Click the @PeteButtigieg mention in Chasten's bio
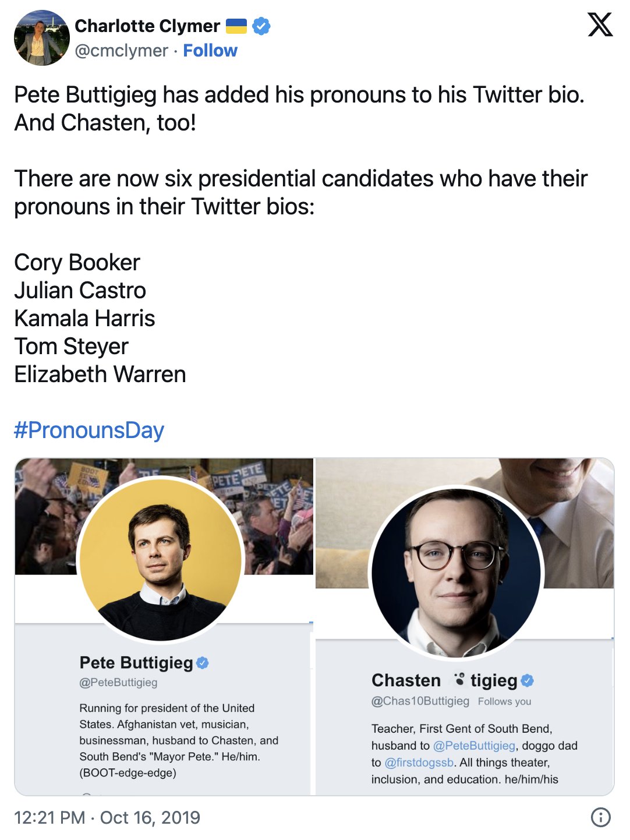Image resolution: width=630 pixels, height=840 pixels. click(474, 746)
